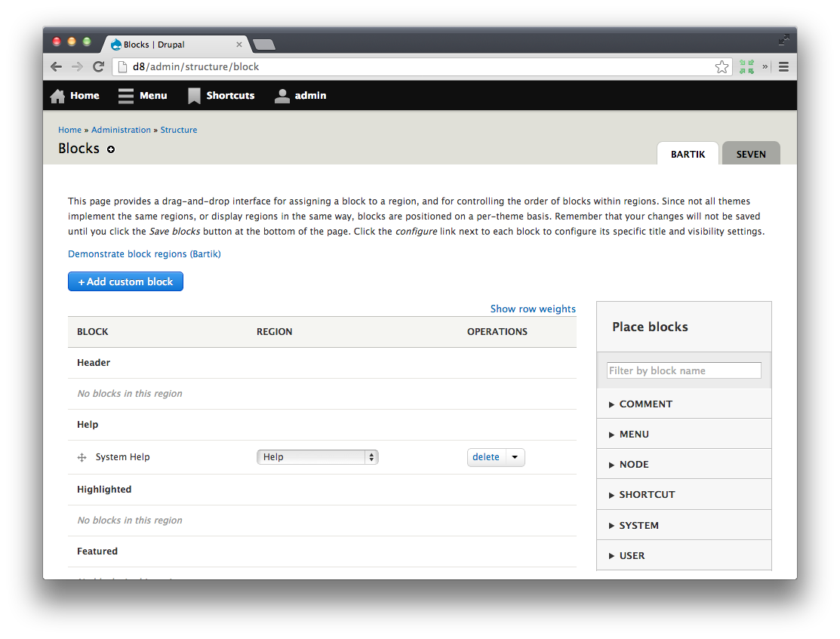Delete the System Help block
The width and height of the screenshot is (840, 639).
point(486,457)
